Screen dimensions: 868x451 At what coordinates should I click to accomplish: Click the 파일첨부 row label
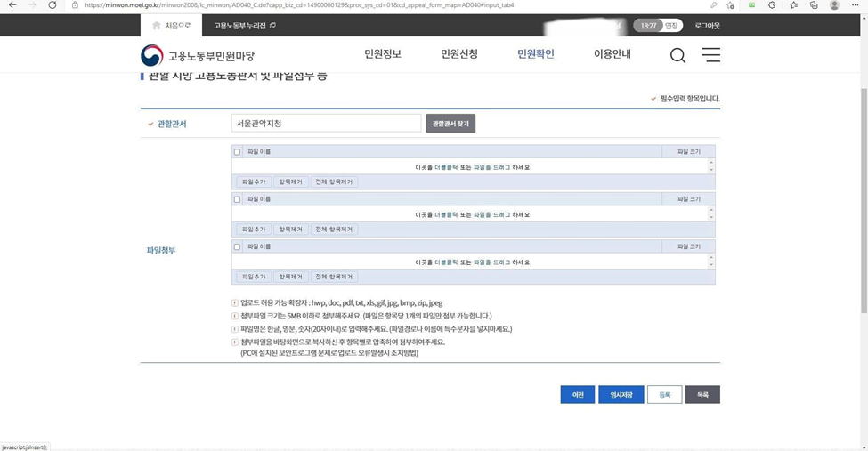coord(161,250)
